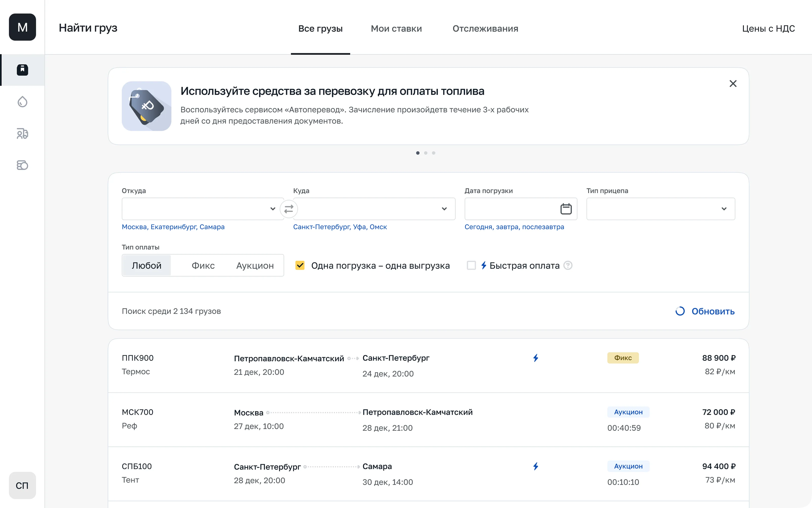Open cargo row СПБ100

click(x=428, y=474)
